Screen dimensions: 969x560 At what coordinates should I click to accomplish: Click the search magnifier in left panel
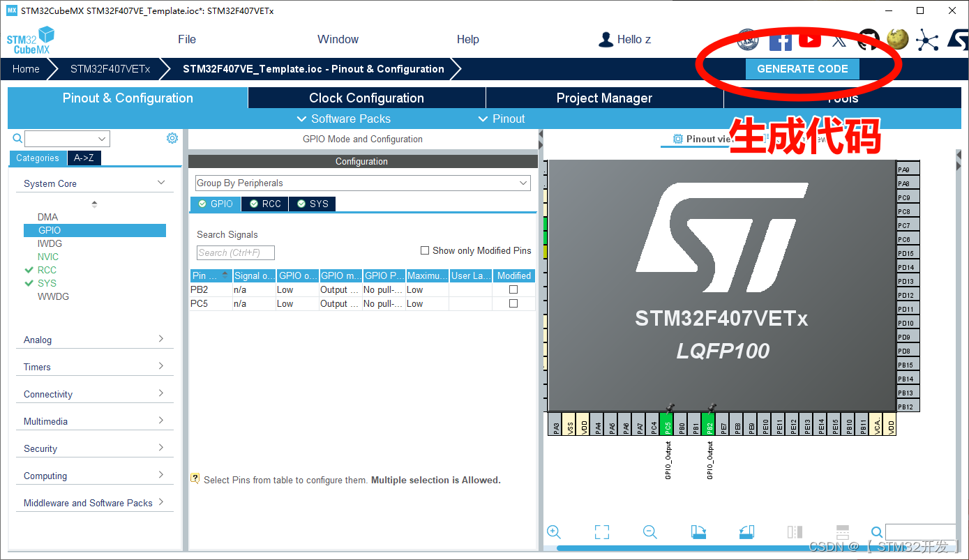click(17, 138)
